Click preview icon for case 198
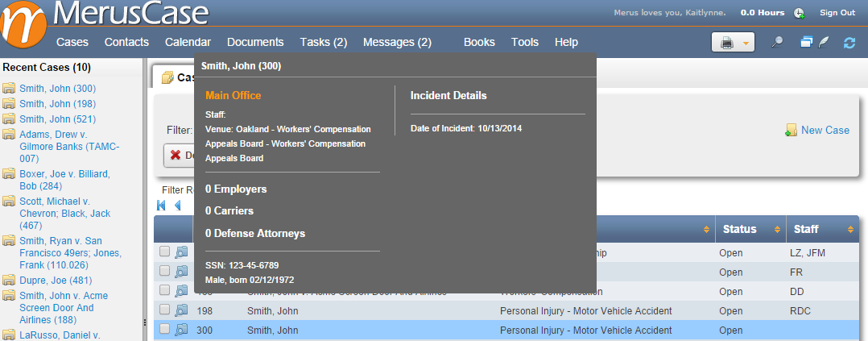This screenshot has width=868, height=341. click(x=181, y=310)
